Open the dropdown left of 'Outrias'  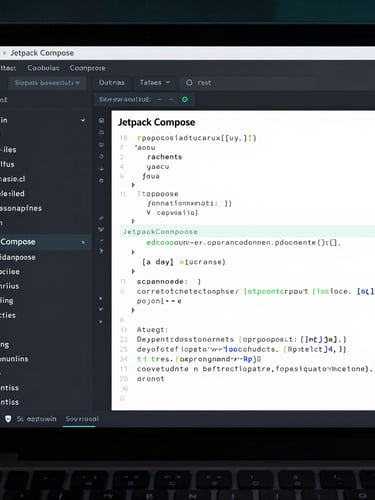pyautogui.click(x=47, y=83)
